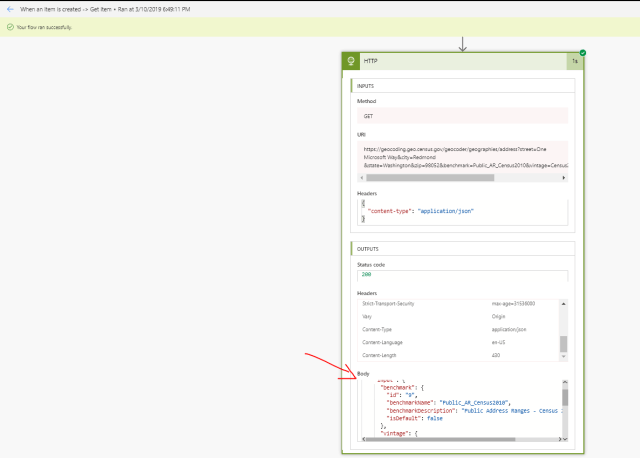This screenshot has width=640, height=458.
Task: Click the GET method field
Action: 461,116
